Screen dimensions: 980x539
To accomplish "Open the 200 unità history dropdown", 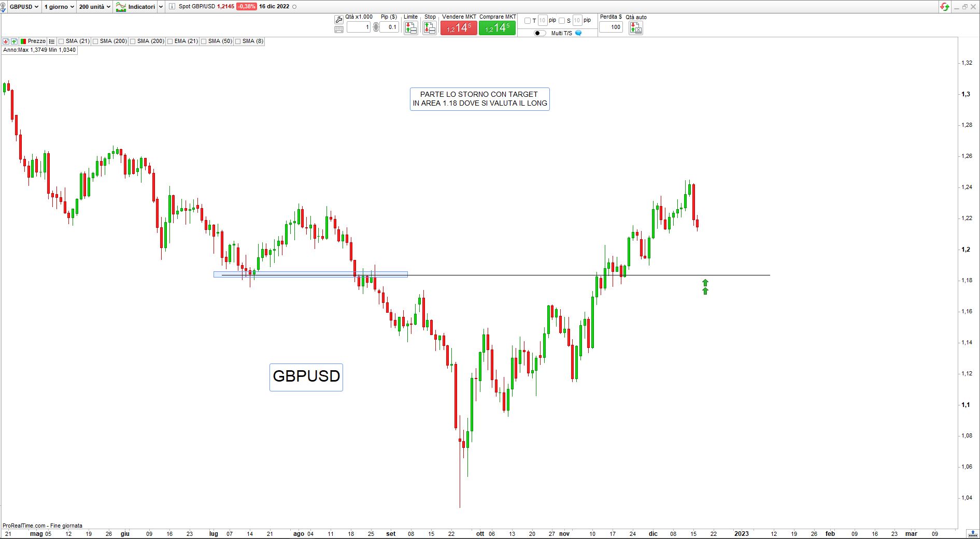I will pyautogui.click(x=95, y=7).
